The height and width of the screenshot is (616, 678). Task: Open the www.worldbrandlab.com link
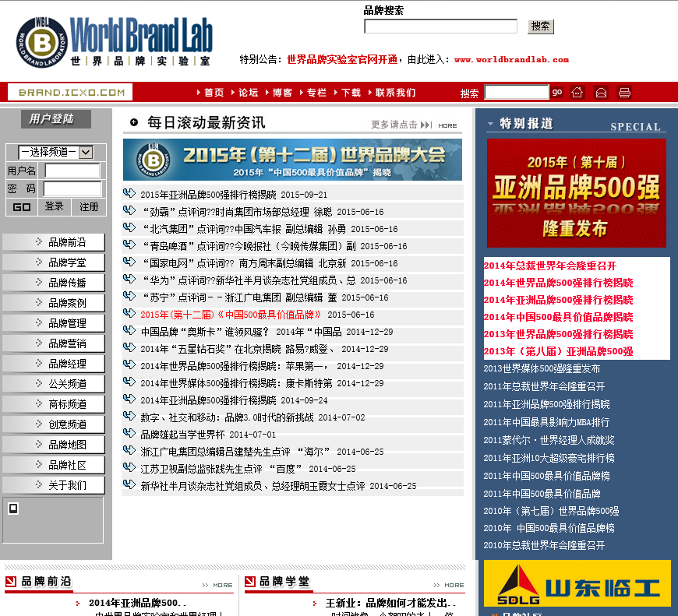[x=511, y=59]
